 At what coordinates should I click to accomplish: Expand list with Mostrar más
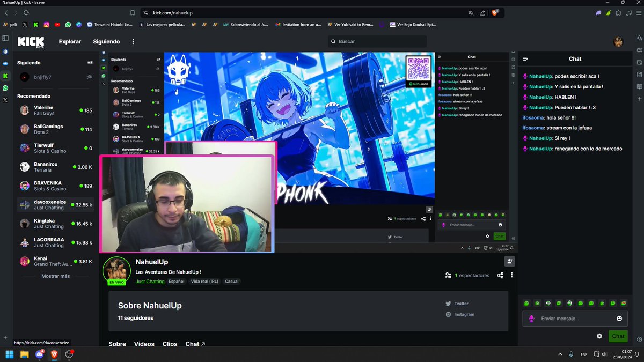[56, 276]
